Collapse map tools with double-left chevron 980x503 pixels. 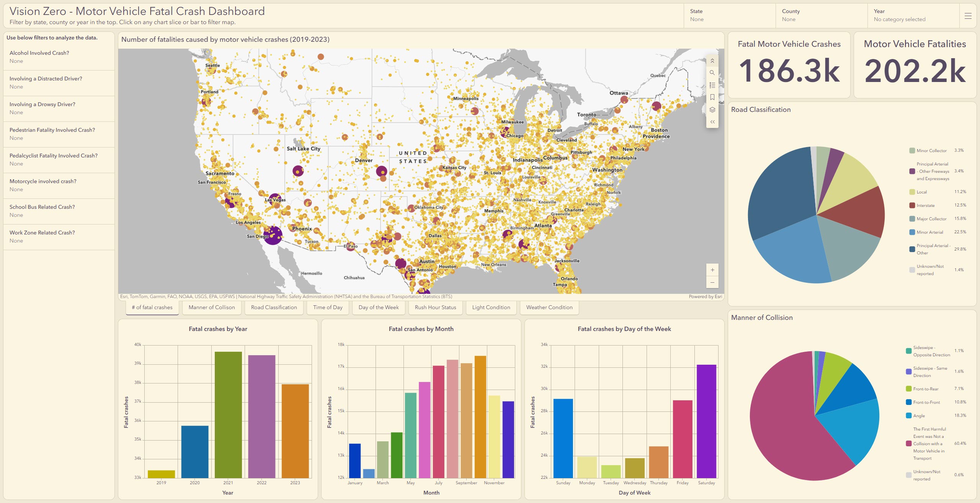point(712,122)
